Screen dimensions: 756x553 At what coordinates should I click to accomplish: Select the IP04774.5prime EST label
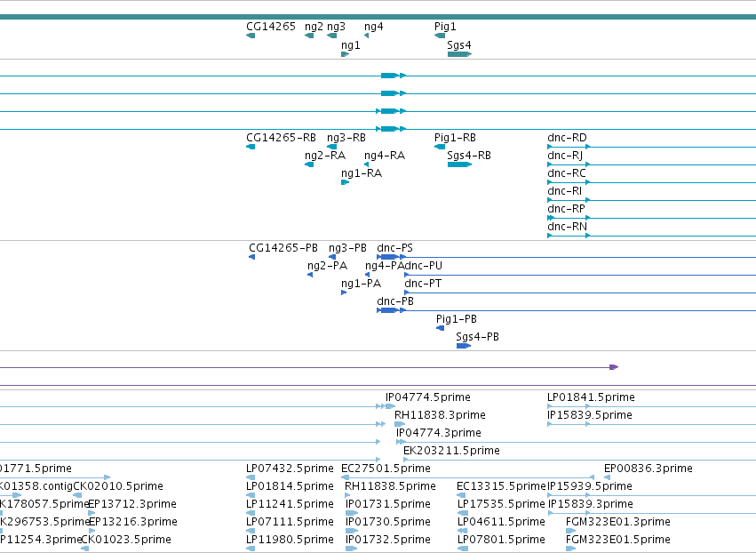click(428, 397)
